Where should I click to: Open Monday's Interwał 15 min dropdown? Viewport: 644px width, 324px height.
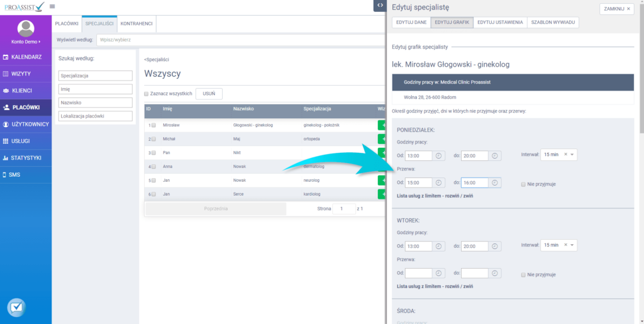(558, 155)
